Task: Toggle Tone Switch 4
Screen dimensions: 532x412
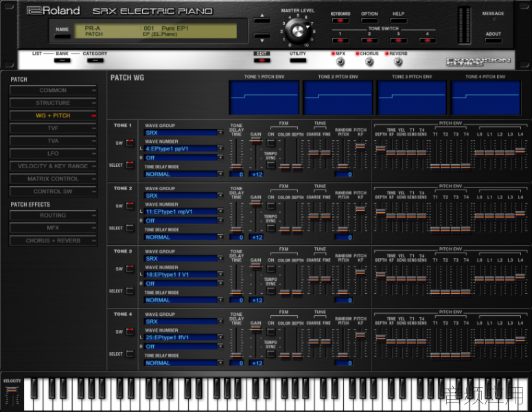Action: click(x=428, y=41)
